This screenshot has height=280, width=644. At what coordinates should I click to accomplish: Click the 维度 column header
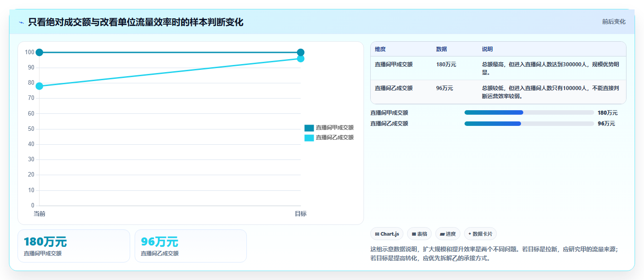click(x=380, y=49)
